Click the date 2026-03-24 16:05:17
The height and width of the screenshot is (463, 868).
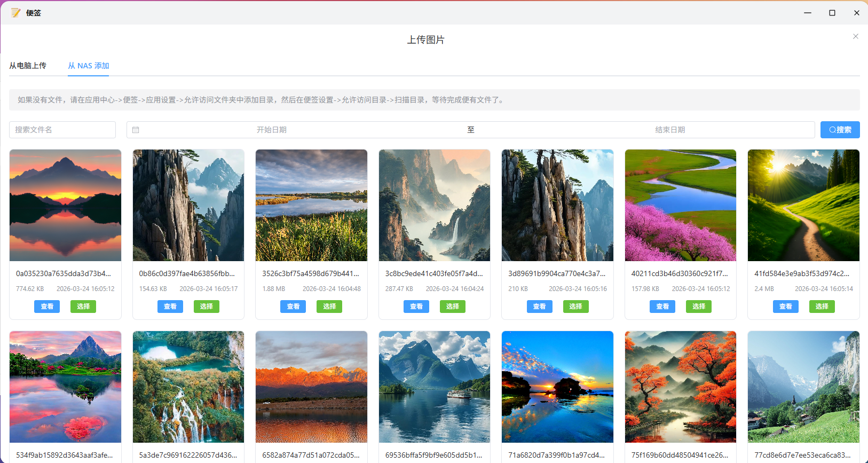pos(209,289)
